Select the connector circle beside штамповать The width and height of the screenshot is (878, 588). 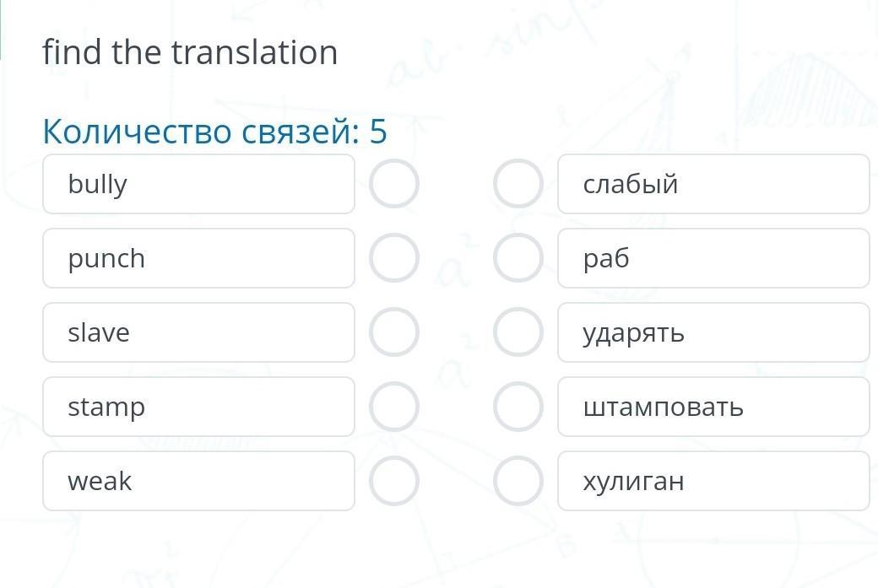tap(518, 407)
